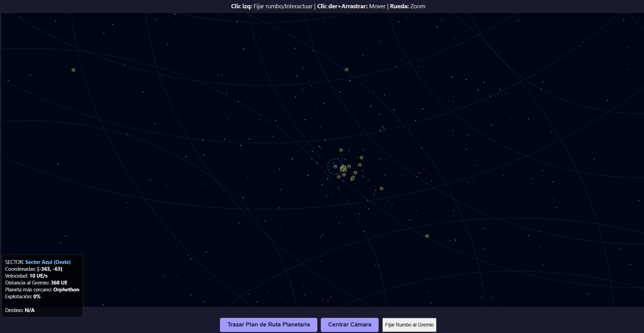Click the topmost planet of the central cluster
The image size is (644, 333).
pyautogui.click(x=341, y=150)
